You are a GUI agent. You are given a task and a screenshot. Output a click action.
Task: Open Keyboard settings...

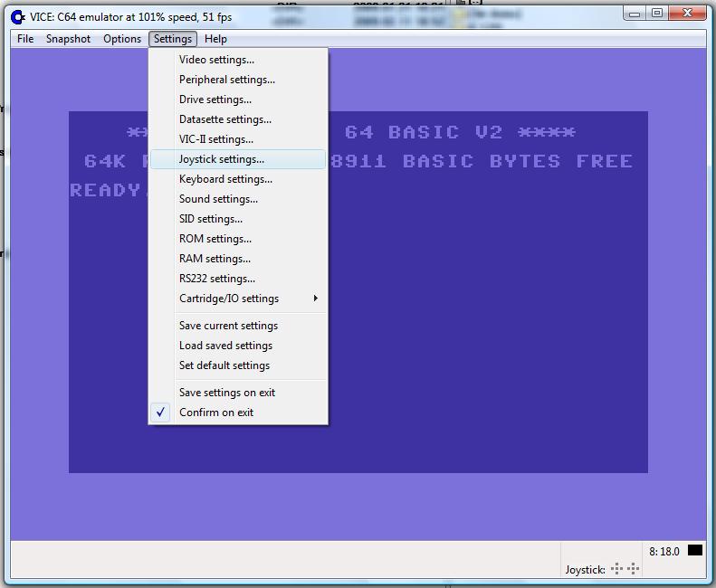pos(238,179)
